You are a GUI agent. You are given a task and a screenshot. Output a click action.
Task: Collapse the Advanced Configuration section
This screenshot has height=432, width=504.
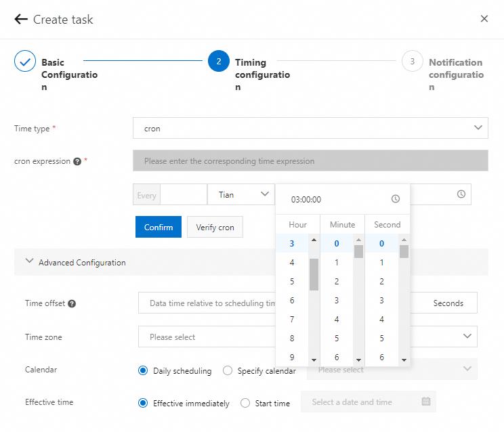point(29,261)
